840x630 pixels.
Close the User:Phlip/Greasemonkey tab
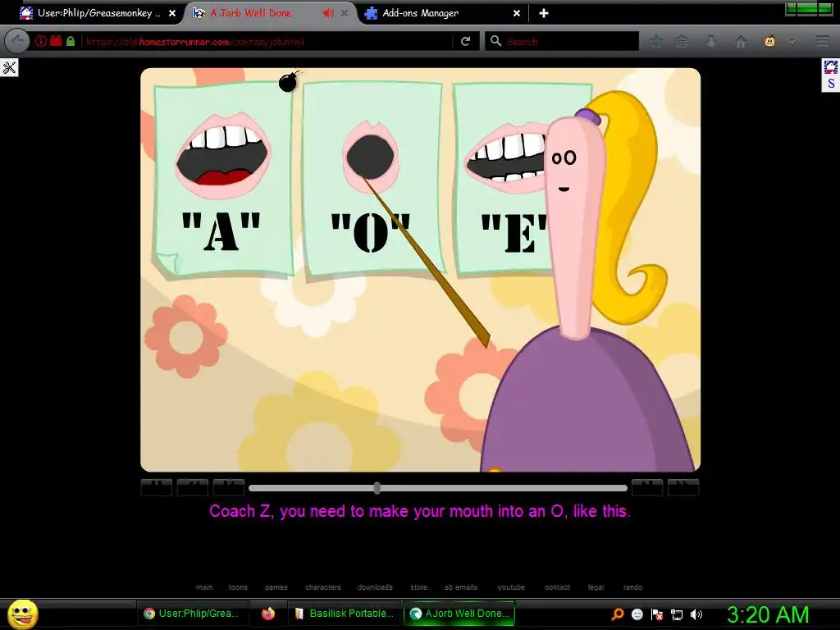click(x=172, y=13)
